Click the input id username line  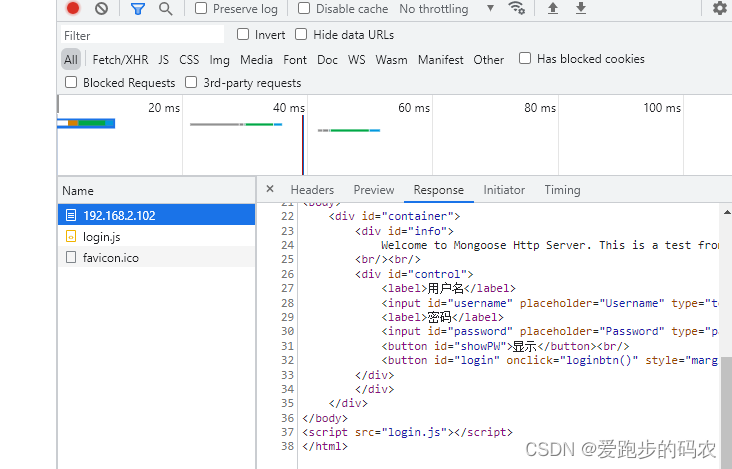[x=549, y=303]
